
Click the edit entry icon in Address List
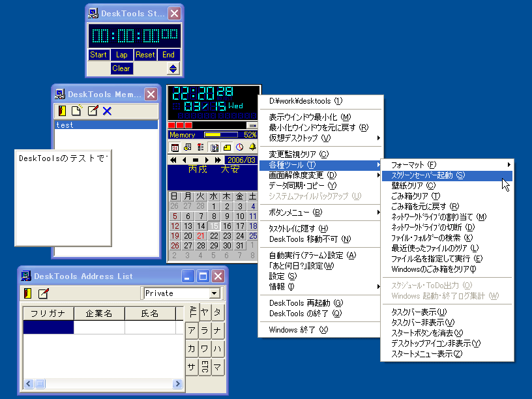point(44,293)
